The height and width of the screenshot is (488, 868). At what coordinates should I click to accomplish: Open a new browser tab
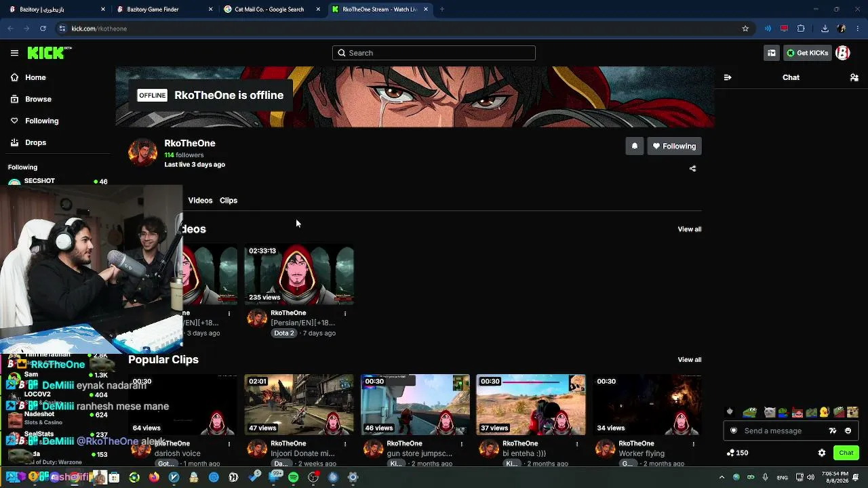[441, 9]
